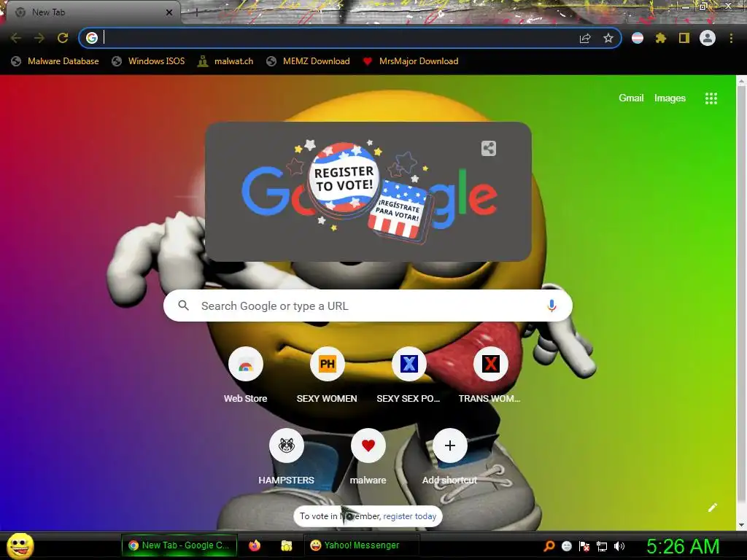Viewport: 747px width, 560px height.
Task: Click the scrollbar down arrow
Action: coord(741,525)
